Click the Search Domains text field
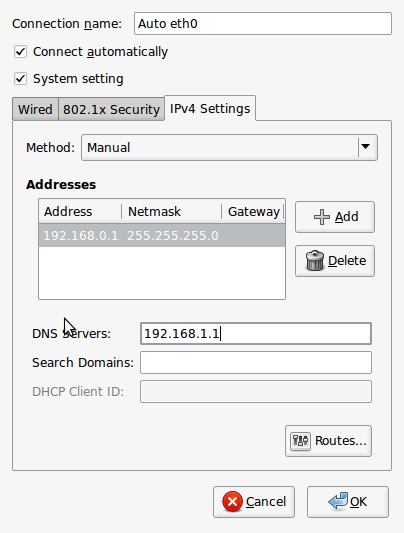The image size is (404, 533). 256,362
